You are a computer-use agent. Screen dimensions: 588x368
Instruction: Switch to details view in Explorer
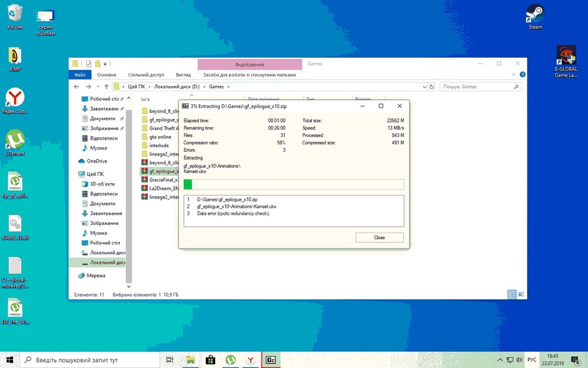pyautogui.click(x=512, y=294)
